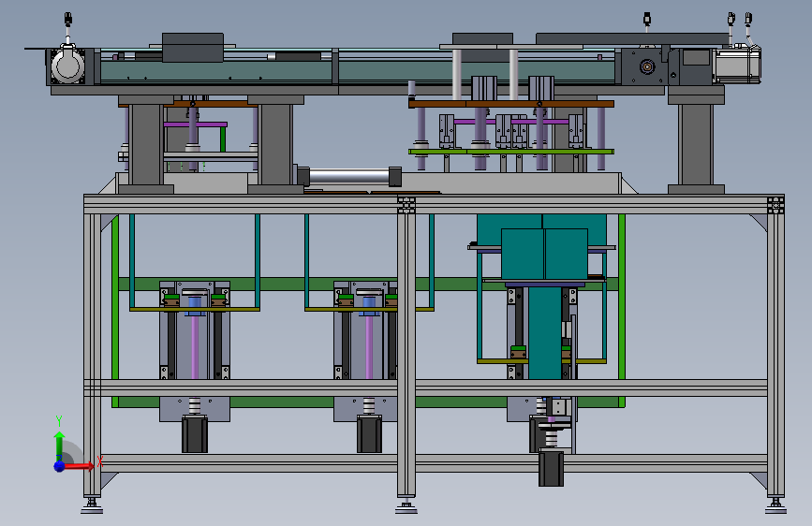Screen dimensions: 812x526
Task: Select the middle black stepper motor under the frame
Action: 369,434
